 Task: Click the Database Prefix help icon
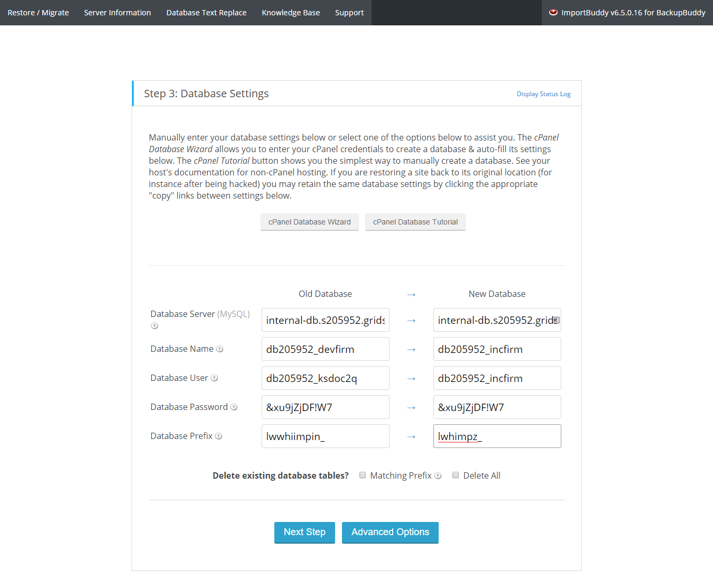[x=219, y=436]
